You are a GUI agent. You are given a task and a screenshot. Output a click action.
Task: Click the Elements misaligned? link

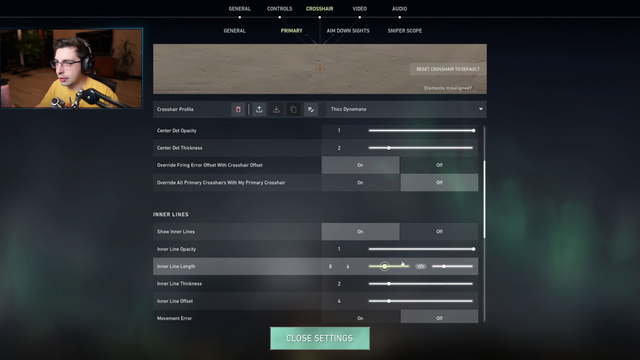point(448,88)
